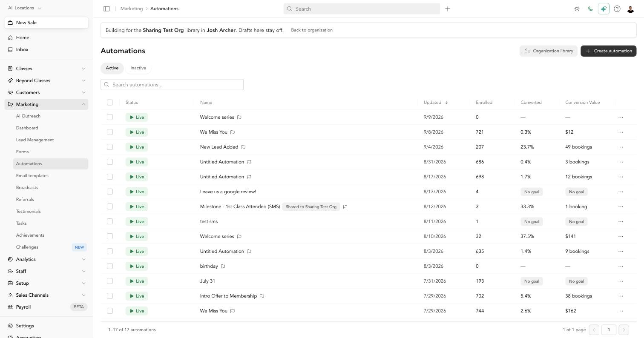Viewport: 644px width, 338px height.
Task: Open the AI sparkle assistant icon
Action: point(604,9)
